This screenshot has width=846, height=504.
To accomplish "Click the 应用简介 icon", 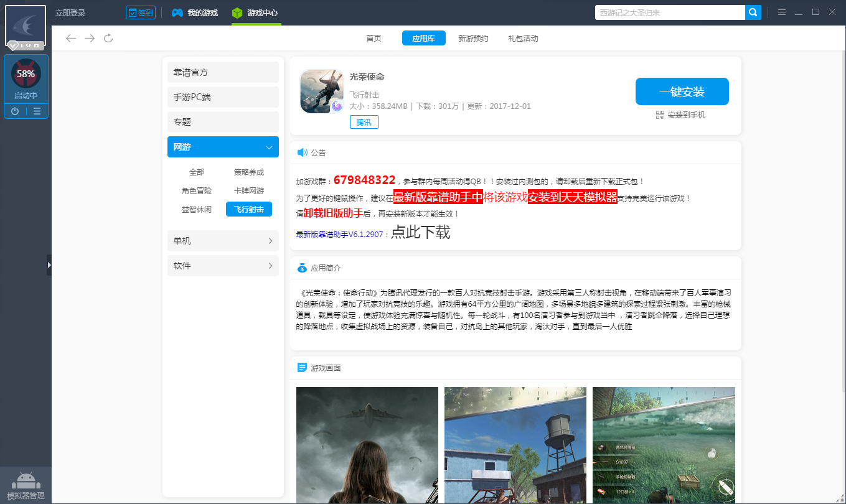I will tap(302, 268).
